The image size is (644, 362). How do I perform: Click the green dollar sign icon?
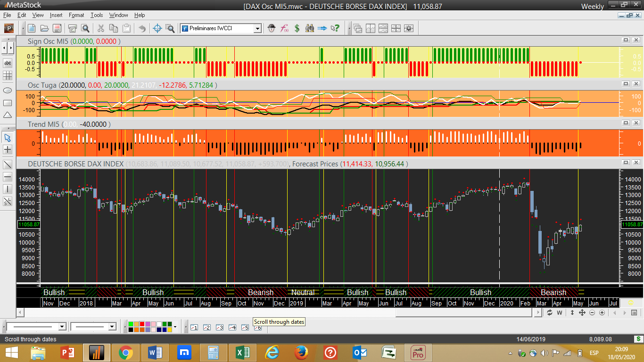pos(297,28)
